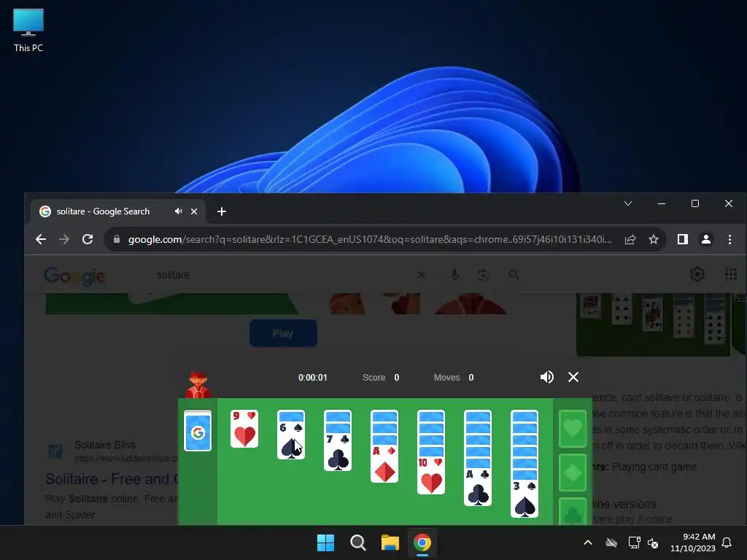Open Windows taskbar search
This screenshot has height=560, width=747.
tap(357, 542)
